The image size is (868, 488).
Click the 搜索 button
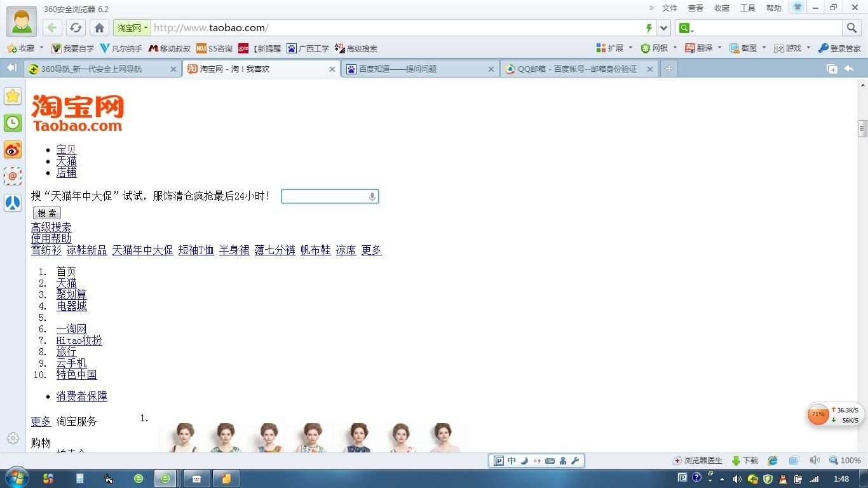click(x=47, y=213)
